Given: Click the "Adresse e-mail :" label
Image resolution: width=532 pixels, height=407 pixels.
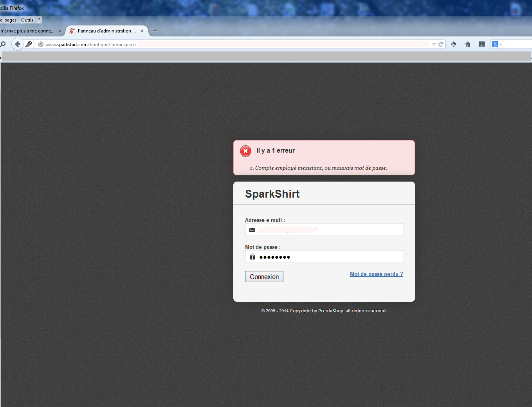Looking at the screenshot, I should point(265,220).
